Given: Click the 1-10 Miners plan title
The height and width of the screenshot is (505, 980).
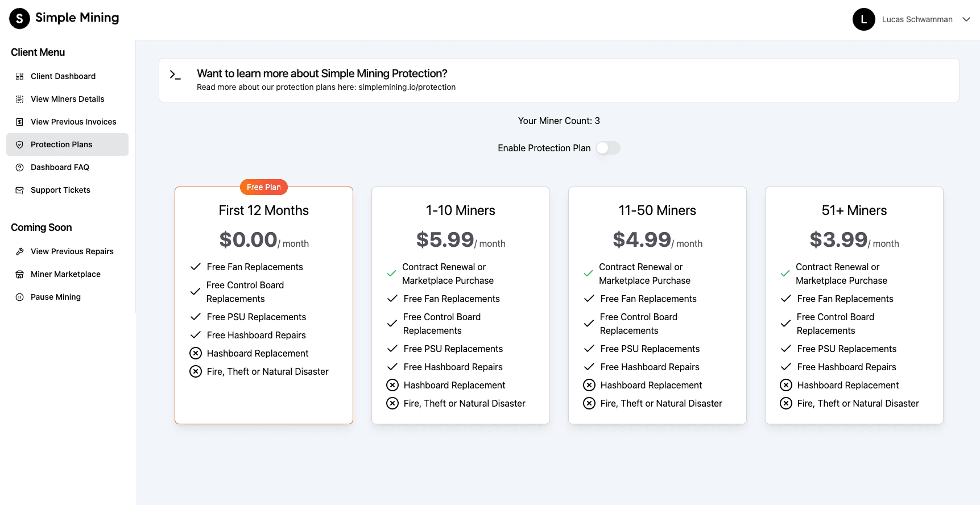Looking at the screenshot, I should tap(461, 210).
